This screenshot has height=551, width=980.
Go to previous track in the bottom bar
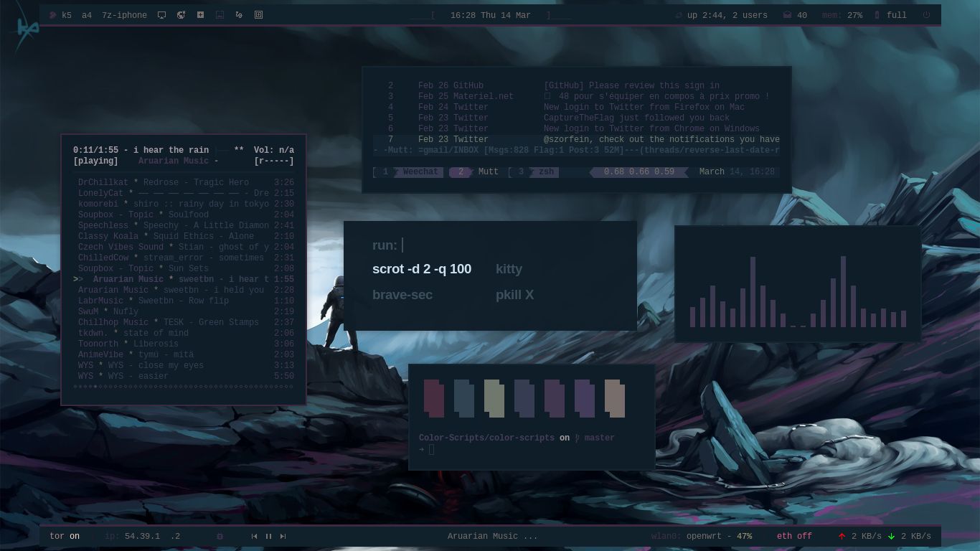(254, 536)
